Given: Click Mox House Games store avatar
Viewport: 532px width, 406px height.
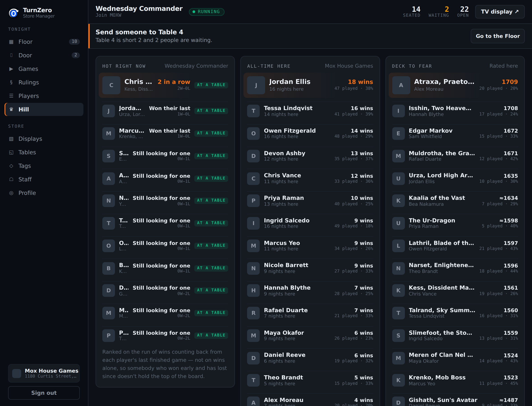Looking at the screenshot, I should click(17, 373).
